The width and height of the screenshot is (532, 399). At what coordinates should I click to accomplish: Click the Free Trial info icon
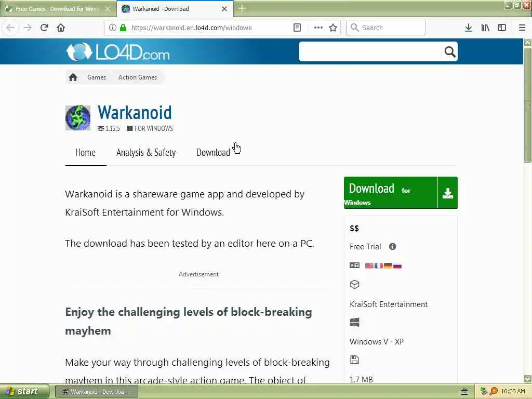pyautogui.click(x=393, y=247)
